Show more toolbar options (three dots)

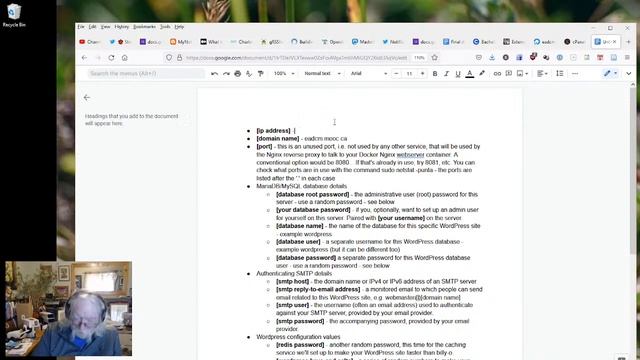(575, 73)
